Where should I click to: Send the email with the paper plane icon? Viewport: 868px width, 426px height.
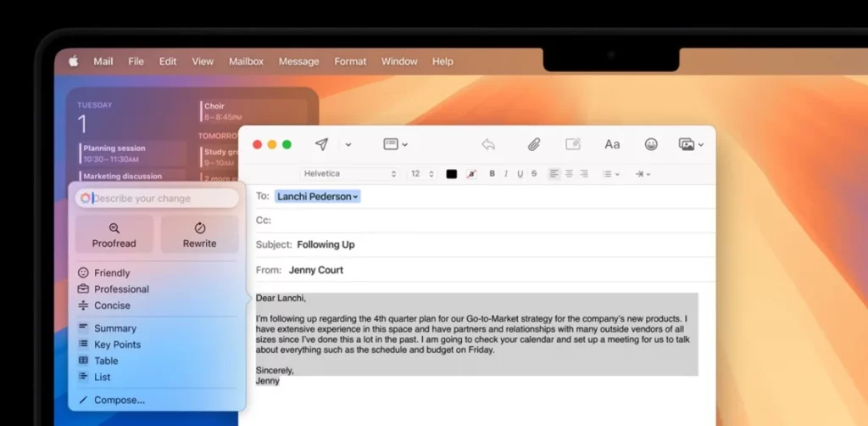pyautogui.click(x=321, y=144)
